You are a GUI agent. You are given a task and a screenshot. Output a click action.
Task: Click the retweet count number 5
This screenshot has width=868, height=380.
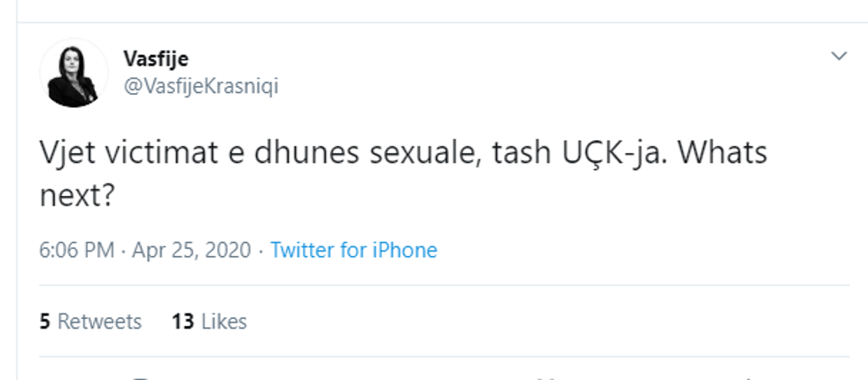[x=44, y=321]
